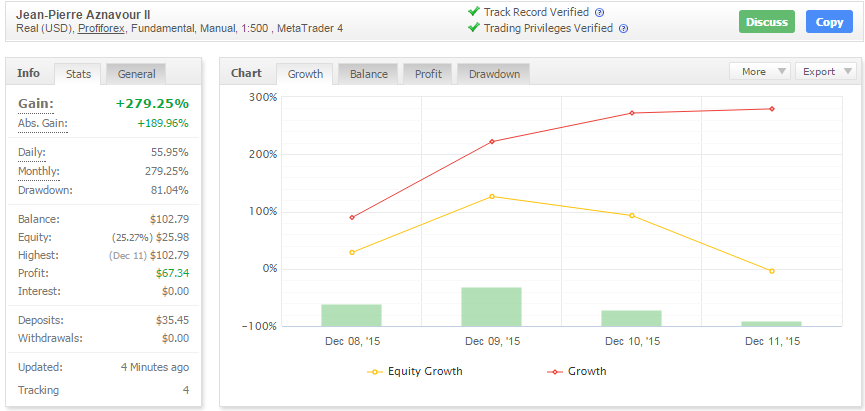Image resolution: width=865 pixels, height=411 pixels.
Task: Click the $35.45 deposits value
Action: (172, 320)
